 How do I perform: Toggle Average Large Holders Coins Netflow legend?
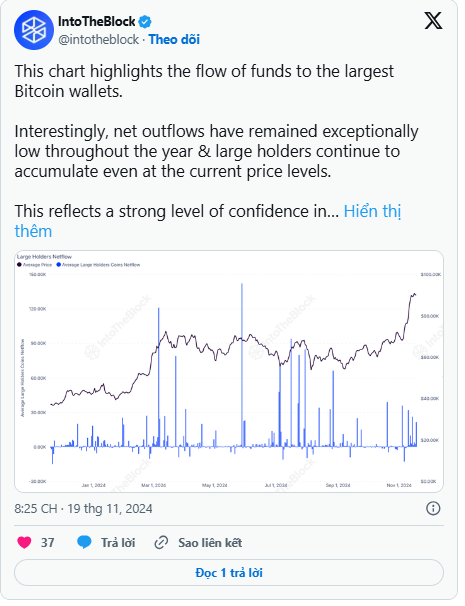click(x=98, y=265)
